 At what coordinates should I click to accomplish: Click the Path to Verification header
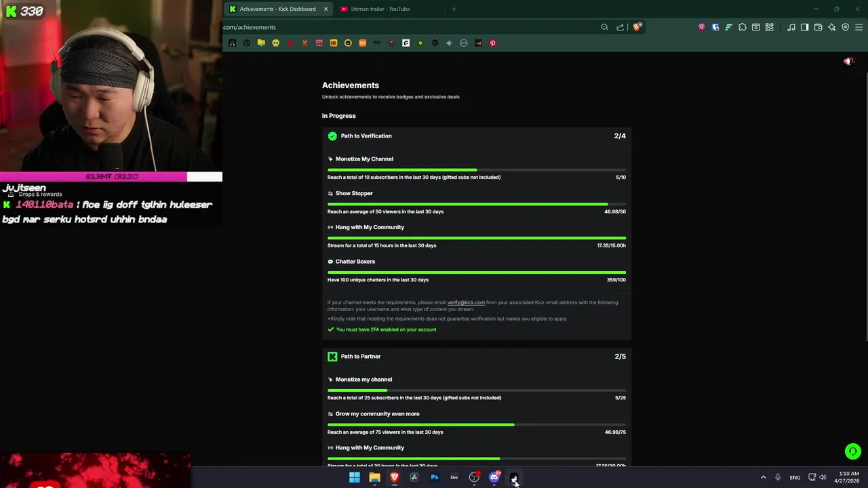coord(477,136)
